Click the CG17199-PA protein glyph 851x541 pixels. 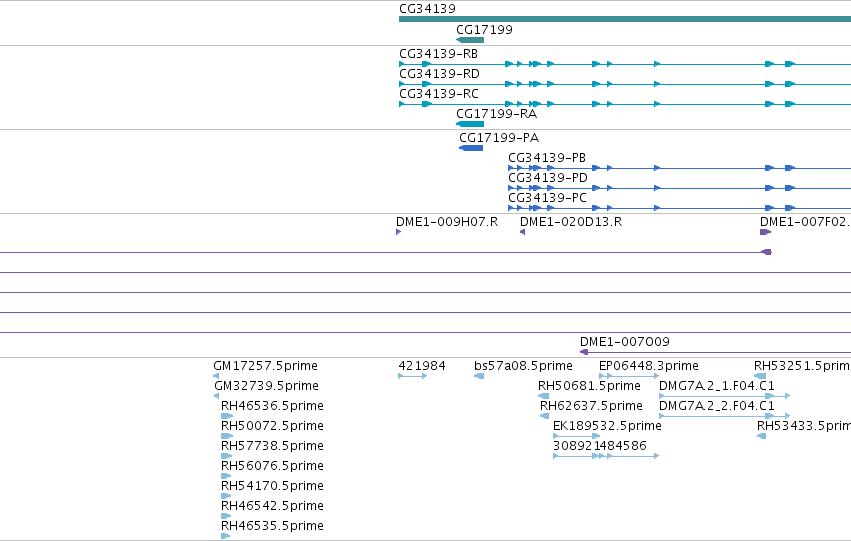pyautogui.click(x=471, y=148)
